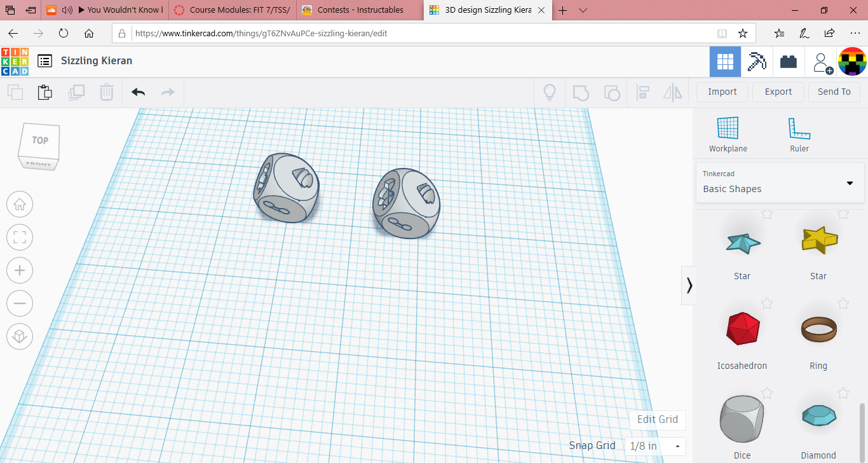Select the right dice on workplane

pyautogui.click(x=406, y=204)
